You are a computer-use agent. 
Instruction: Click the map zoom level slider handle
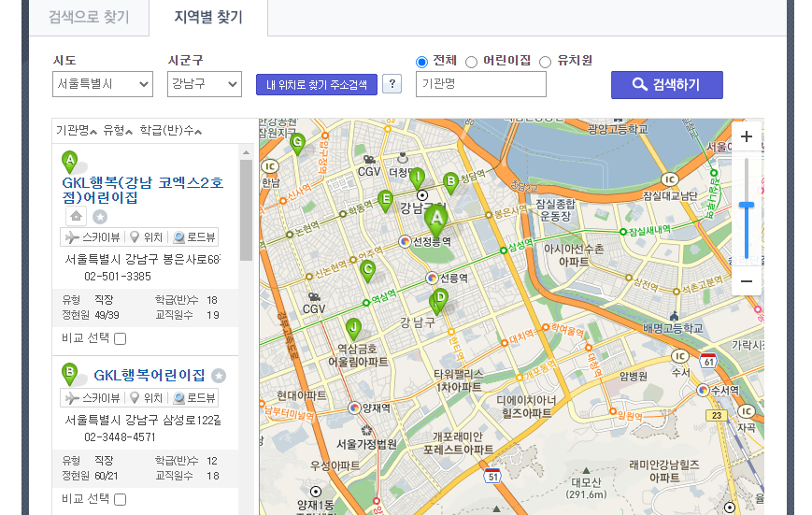coord(746,205)
